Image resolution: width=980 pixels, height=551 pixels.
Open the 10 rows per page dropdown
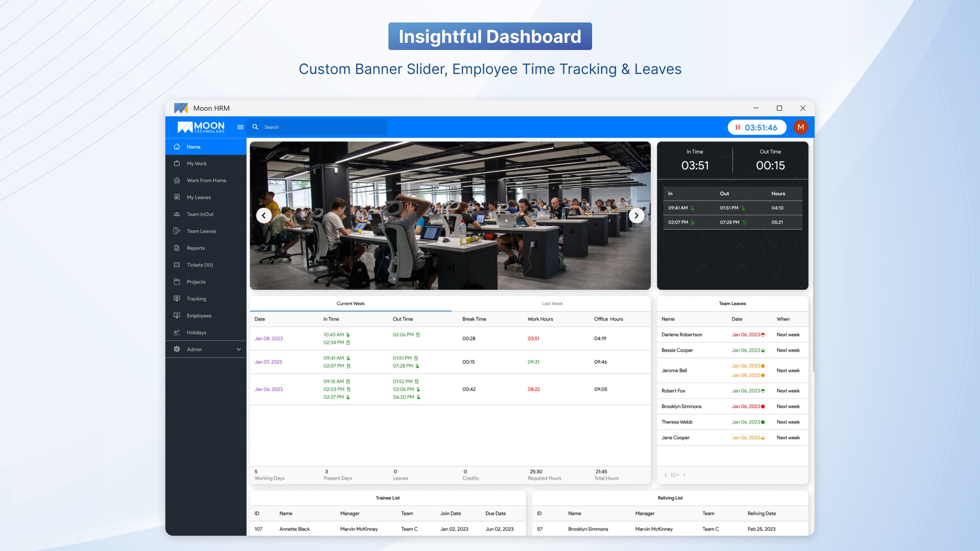pyautogui.click(x=674, y=475)
